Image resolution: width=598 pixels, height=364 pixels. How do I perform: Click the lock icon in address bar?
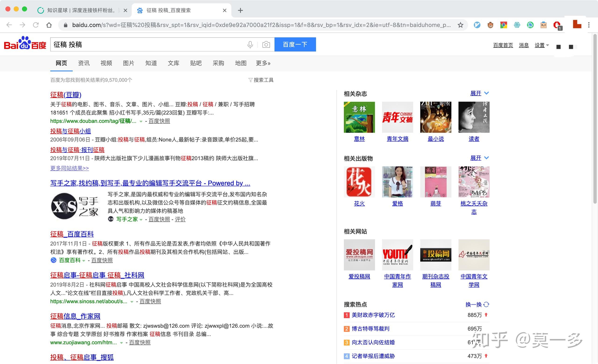pyautogui.click(x=65, y=25)
